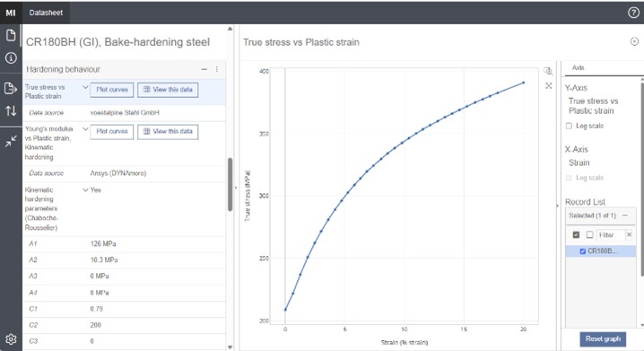This screenshot has height=351, width=644.
Task: Open settings gear icon at bottom left
Action: 11,339
